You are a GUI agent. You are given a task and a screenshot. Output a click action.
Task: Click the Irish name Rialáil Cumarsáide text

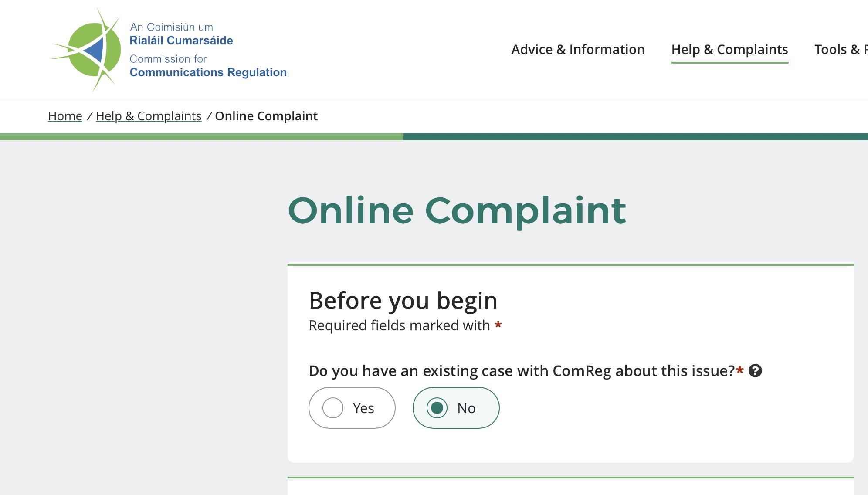[x=181, y=41]
